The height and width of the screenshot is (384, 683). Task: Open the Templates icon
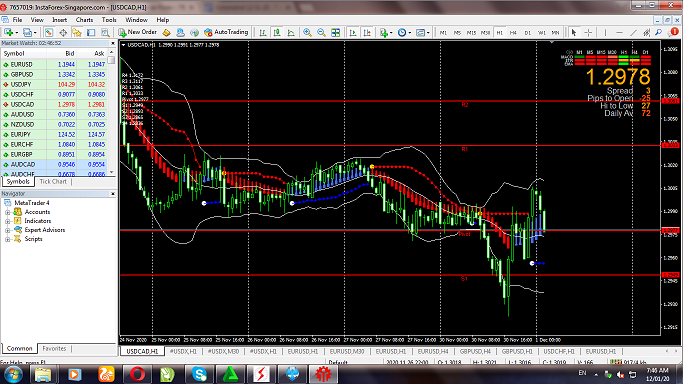(x=420, y=32)
